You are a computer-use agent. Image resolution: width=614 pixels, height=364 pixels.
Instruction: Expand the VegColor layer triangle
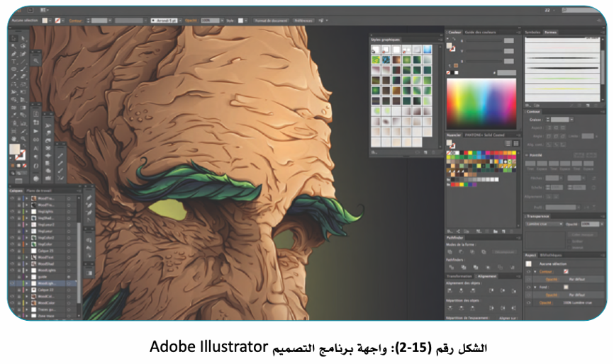click(27, 244)
